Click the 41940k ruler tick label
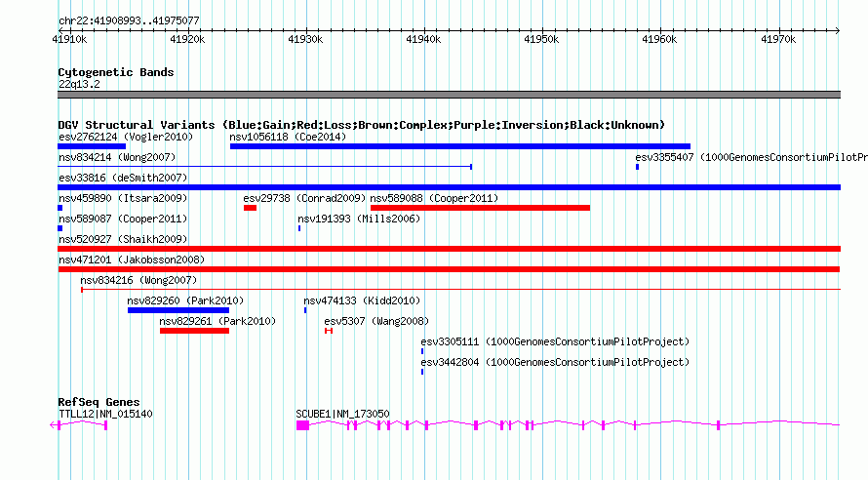The height and width of the screenshot is (480, 868). pyautogui.click(x=423, y=39)
